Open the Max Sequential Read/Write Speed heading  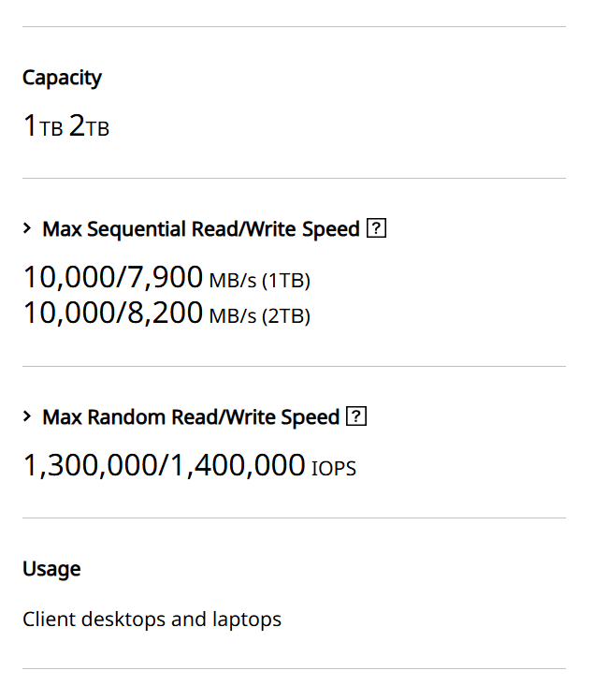pyautogui.click(x=201, y=229)
